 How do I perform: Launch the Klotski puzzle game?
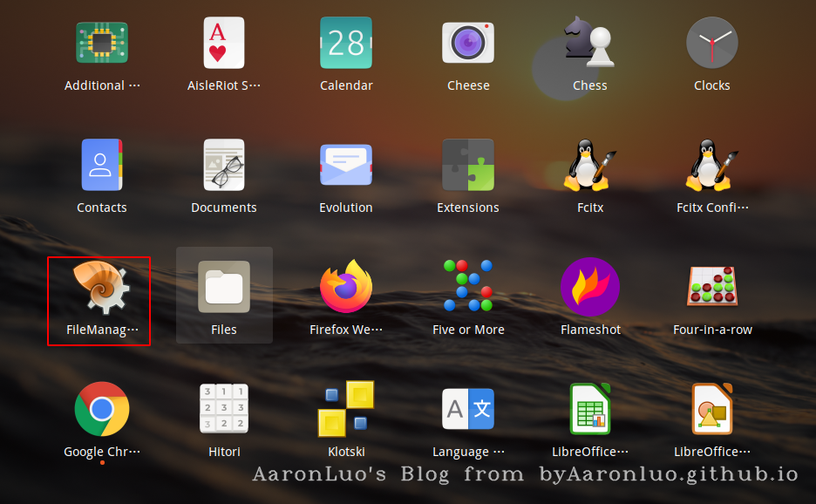click(x=346, y=409)
